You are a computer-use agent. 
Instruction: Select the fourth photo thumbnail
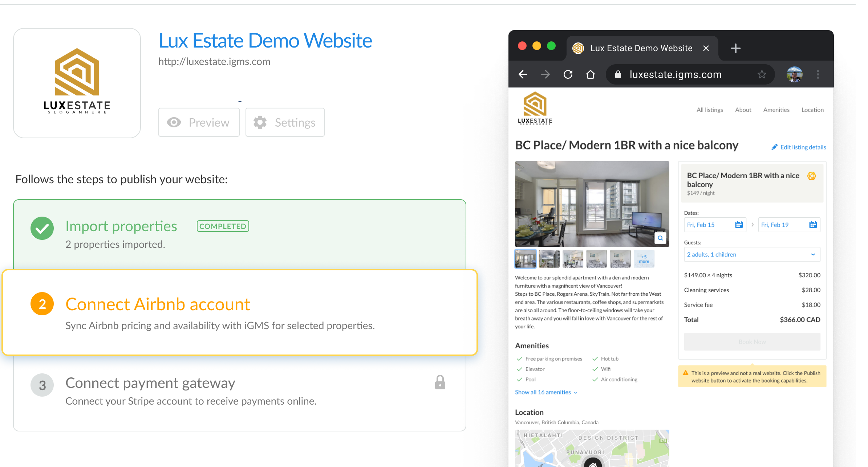pos(597,259)
